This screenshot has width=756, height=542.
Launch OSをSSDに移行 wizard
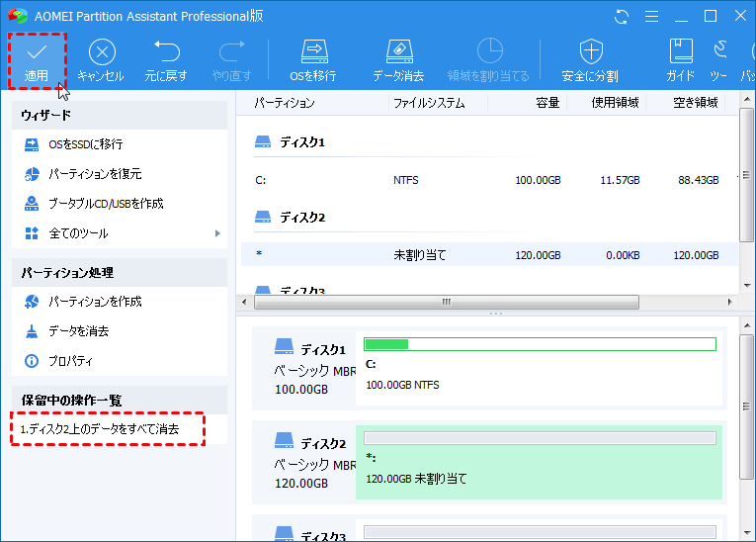coord(85,144)
